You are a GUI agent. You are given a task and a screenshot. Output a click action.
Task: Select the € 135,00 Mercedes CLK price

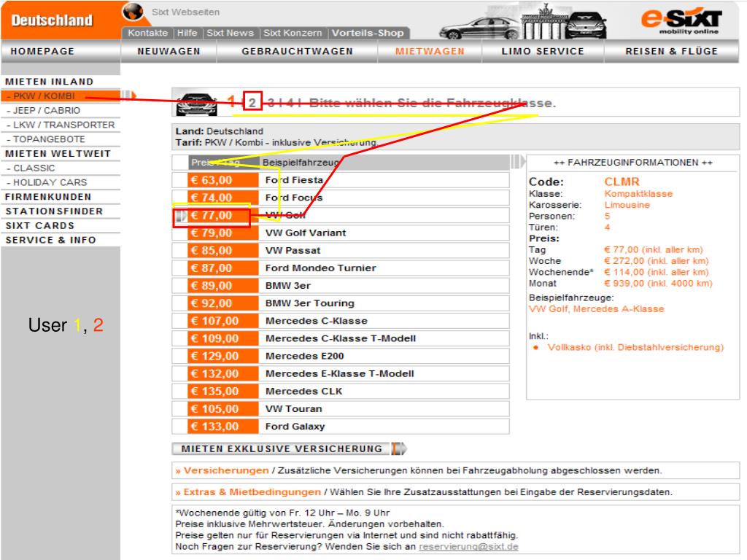click(223, 392)
